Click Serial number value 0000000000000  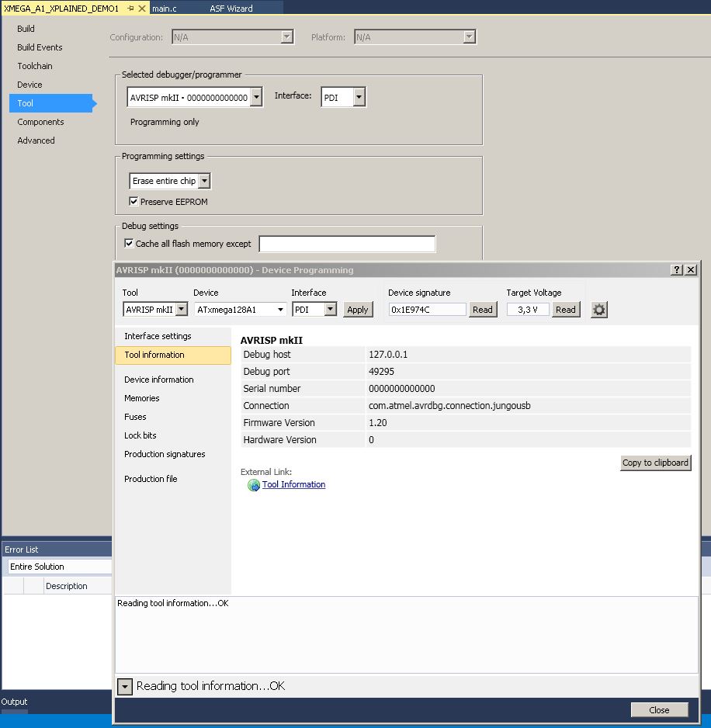point(402,389)
